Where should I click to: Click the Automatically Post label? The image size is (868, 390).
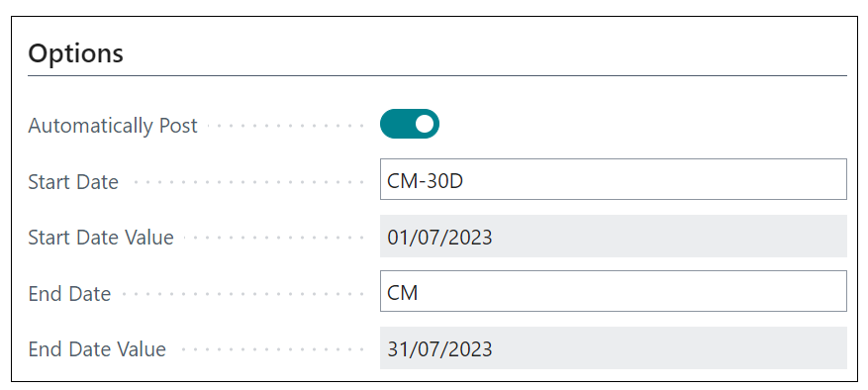point(113,126)
